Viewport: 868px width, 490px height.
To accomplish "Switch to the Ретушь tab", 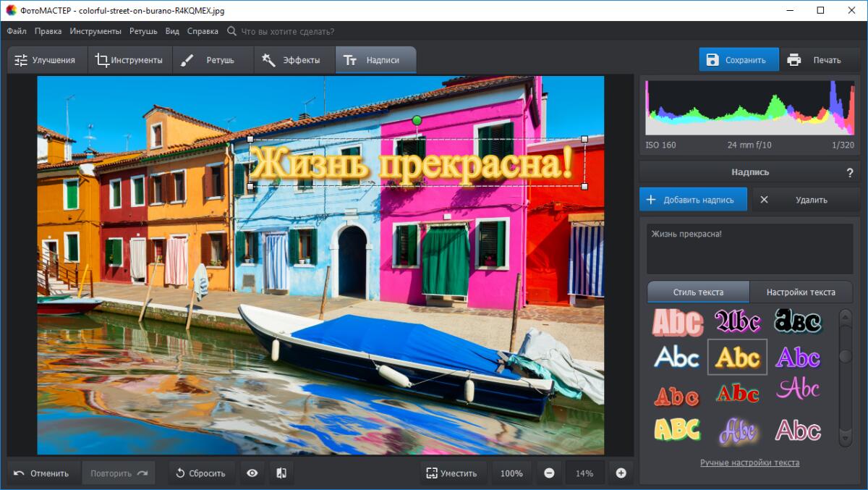I will [x=213, y=60].
